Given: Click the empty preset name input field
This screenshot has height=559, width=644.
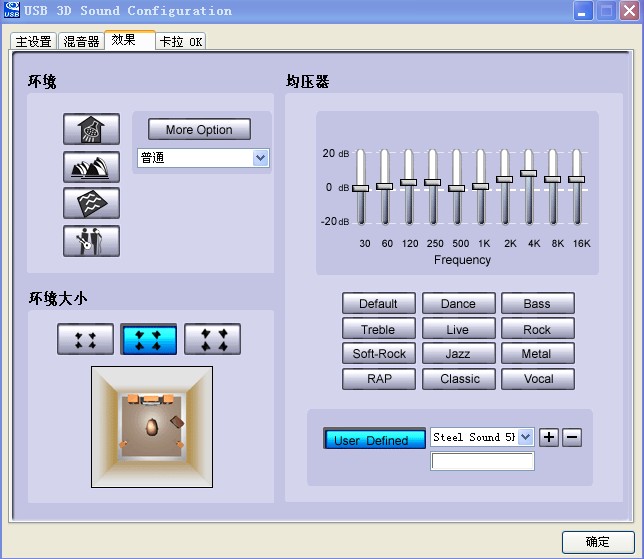Looking at the screenshot, I should point(483,461).
